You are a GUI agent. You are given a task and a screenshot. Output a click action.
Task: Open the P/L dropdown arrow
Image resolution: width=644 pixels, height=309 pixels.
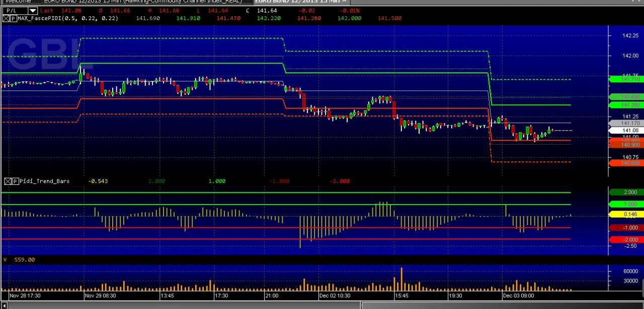(x=33, y=11)
